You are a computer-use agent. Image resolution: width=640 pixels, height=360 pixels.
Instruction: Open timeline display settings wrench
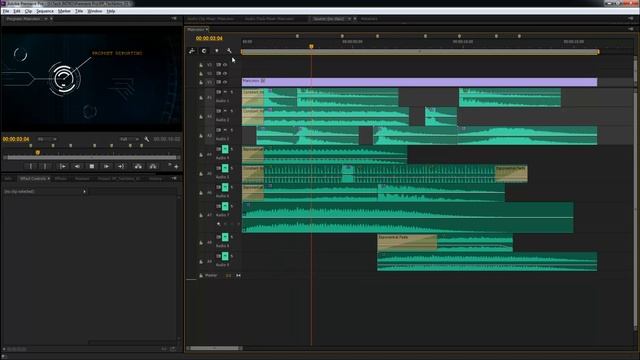click(229, 51)
